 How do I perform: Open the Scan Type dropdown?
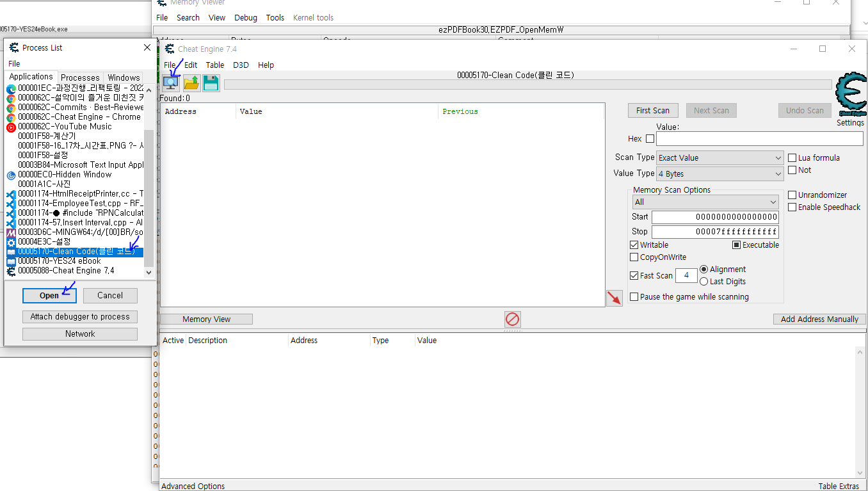720,158
